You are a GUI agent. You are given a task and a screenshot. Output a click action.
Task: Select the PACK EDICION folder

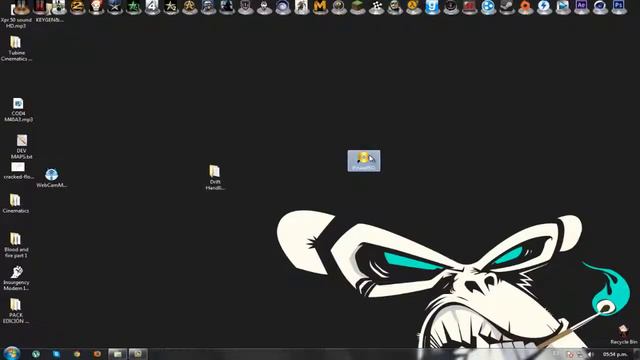click(16, 311)
